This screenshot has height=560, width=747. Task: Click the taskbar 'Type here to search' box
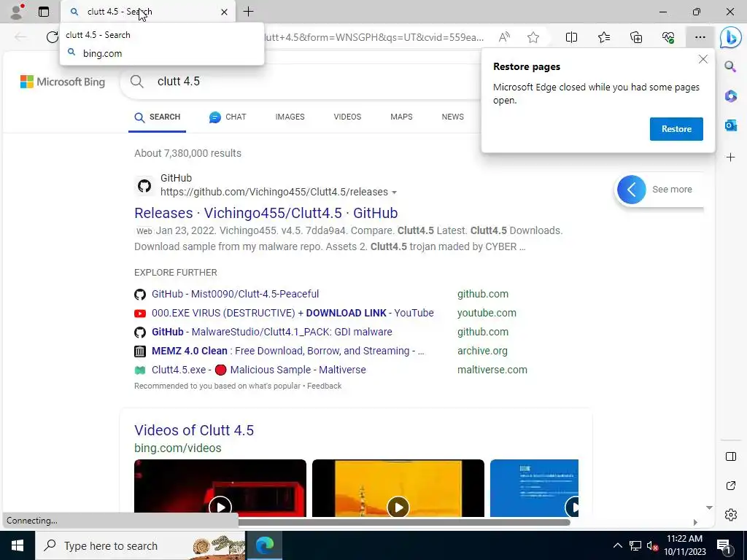141,545
